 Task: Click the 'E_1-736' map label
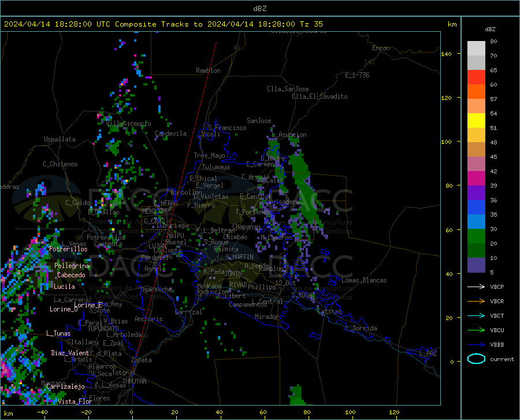[357, 75]
